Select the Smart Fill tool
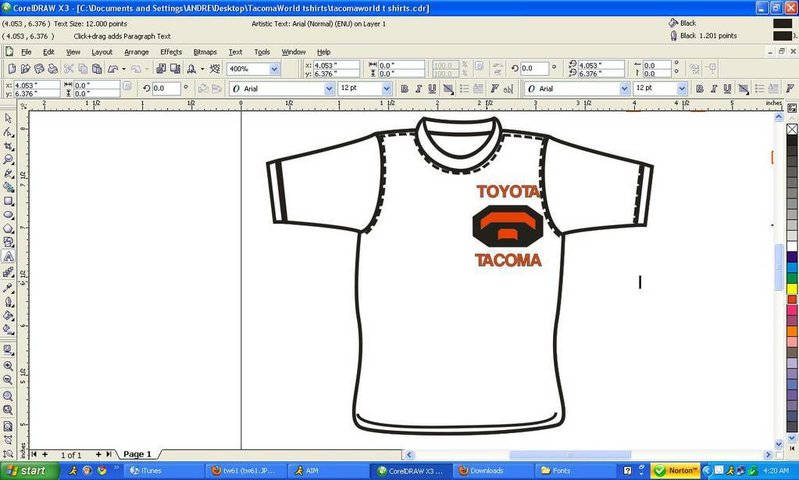799x480 pixels. click(8, 188)
